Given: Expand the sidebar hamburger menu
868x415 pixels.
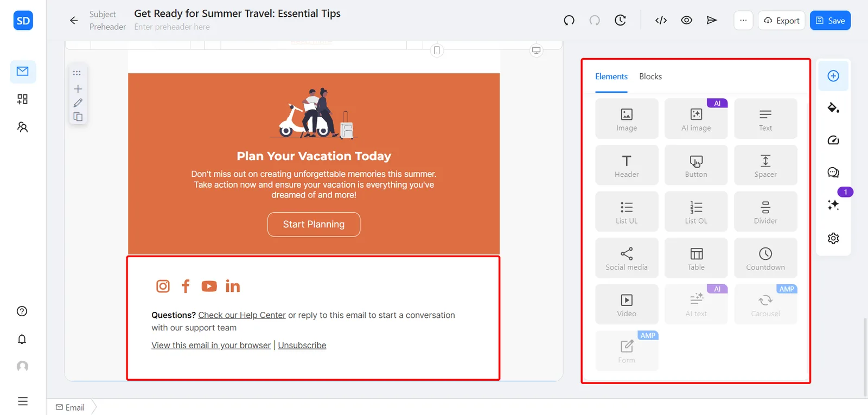Looking at the screenshot, I should pos(23,401).
